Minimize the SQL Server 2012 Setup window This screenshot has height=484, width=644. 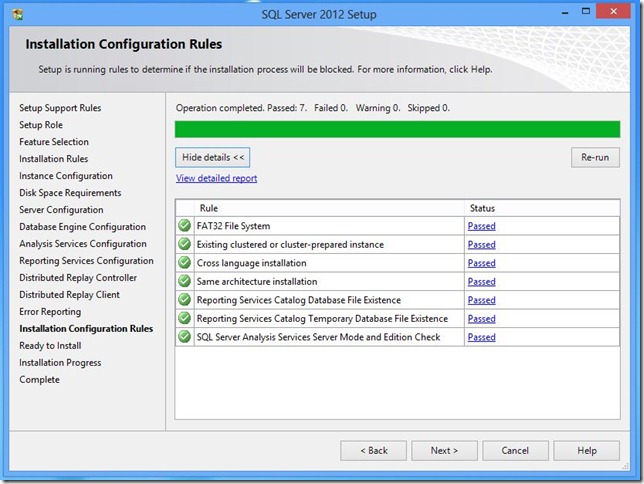tap(565, 12)
